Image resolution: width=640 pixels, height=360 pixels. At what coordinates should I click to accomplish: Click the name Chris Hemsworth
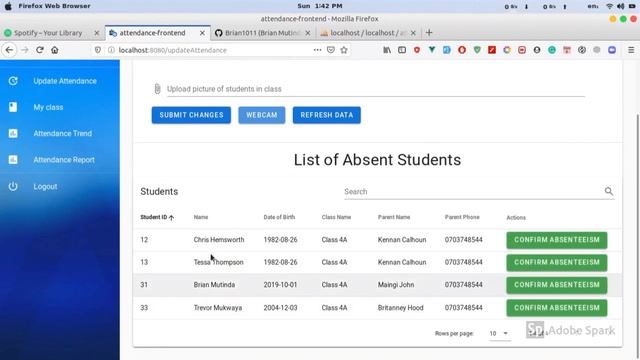coord(219,240)
